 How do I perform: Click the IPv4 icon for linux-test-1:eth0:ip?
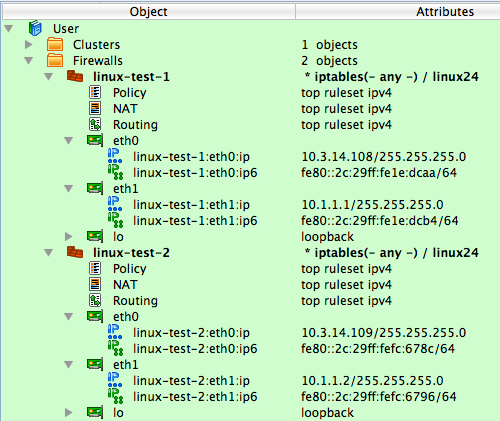[x=115, y=156]
